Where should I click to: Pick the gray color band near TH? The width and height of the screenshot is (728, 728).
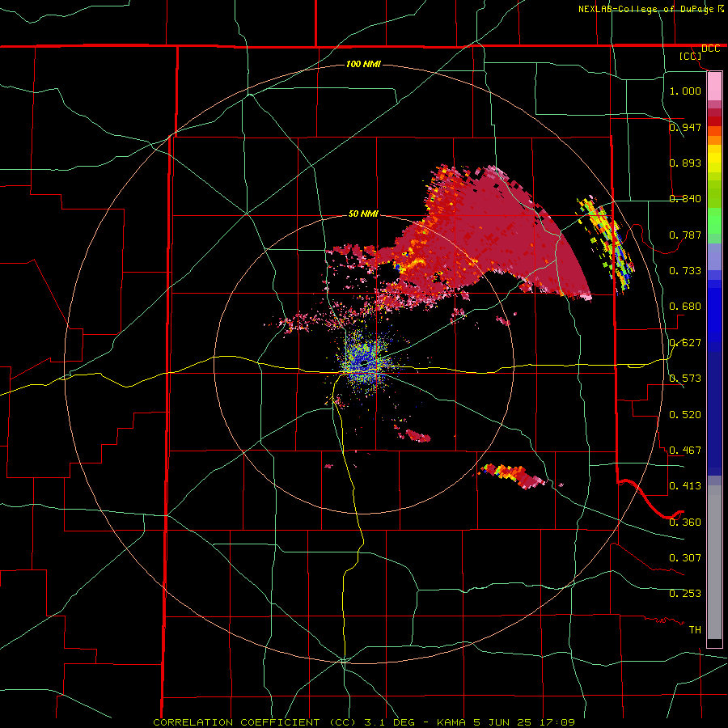(x=714, y=562)
